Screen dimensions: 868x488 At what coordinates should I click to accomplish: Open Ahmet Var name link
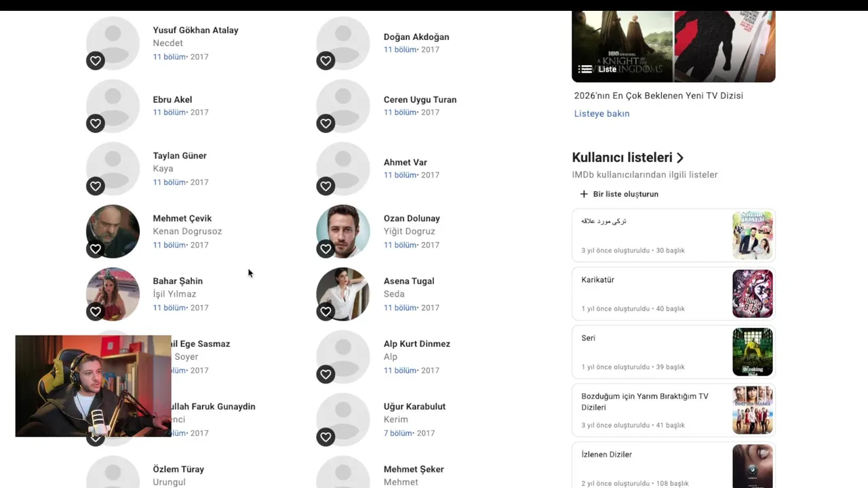pyautogui.click(x=406, y=163)
